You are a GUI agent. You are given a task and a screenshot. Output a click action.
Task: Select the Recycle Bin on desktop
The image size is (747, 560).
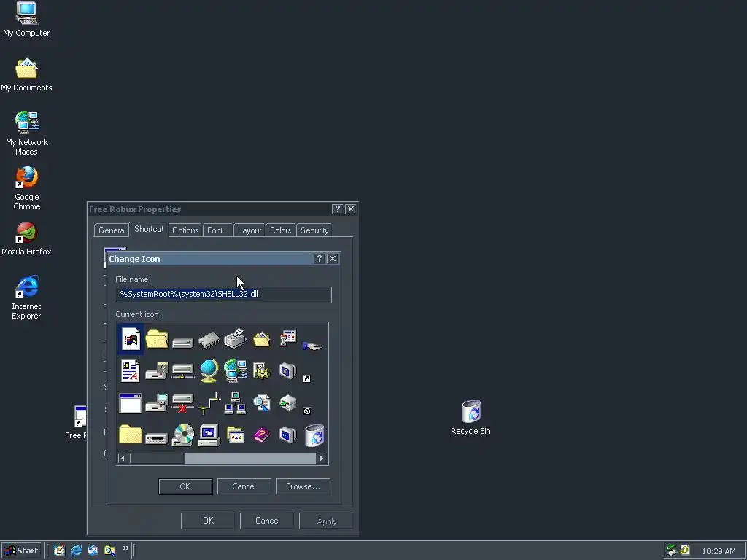471,417
